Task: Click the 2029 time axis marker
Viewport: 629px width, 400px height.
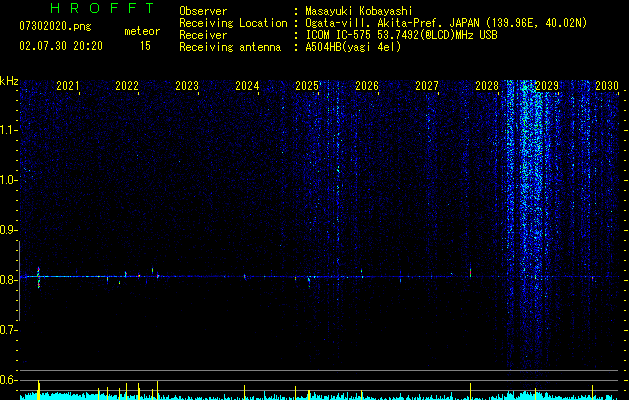Action: [x=547, y=86]
